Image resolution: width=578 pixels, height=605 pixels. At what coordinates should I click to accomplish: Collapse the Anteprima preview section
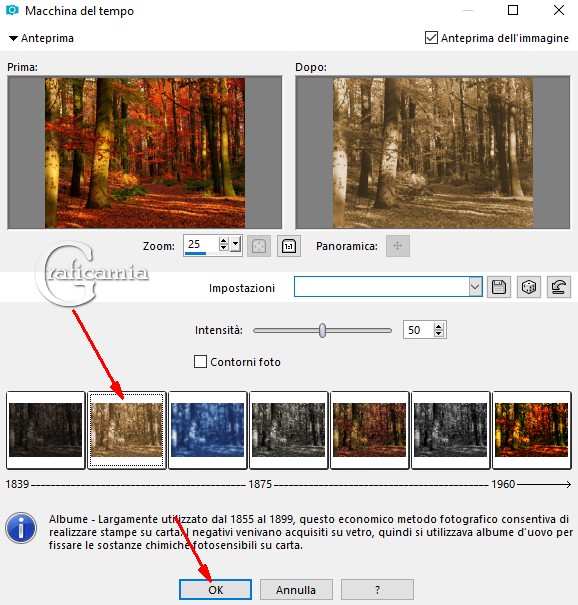pyautogui.click(x=14, y=38)
